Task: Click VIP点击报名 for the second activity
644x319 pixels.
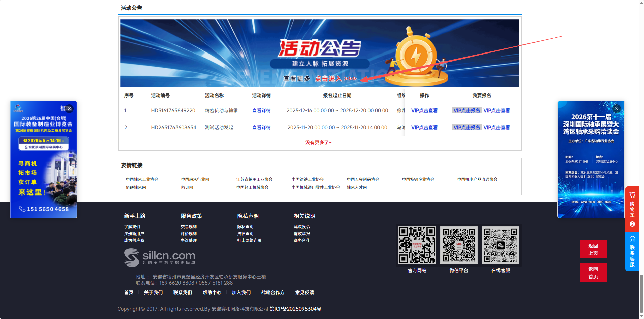Action: tap(466, 128)
